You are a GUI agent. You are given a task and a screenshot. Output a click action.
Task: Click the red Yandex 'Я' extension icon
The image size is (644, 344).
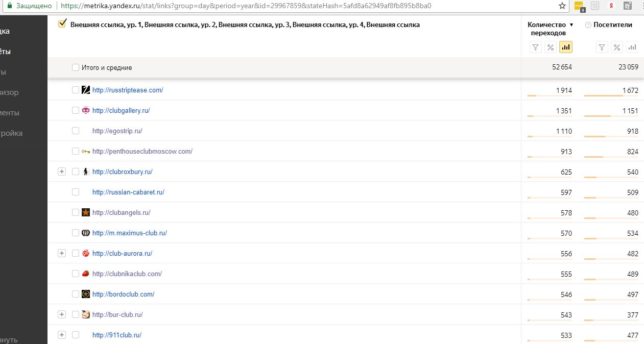click(611, 6)
